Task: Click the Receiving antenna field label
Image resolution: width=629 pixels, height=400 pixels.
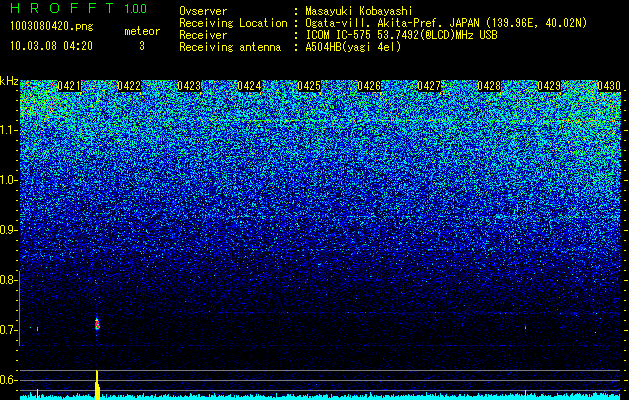Action: (230, 47)
